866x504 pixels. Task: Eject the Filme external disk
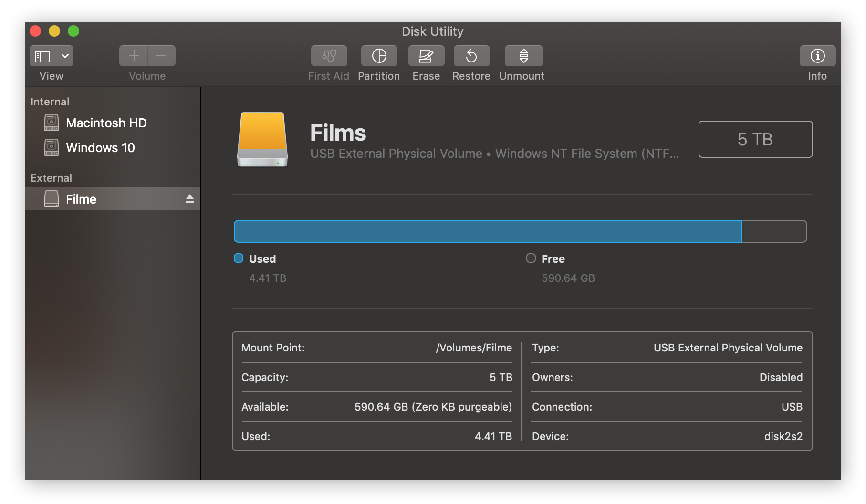coord(190,199)
